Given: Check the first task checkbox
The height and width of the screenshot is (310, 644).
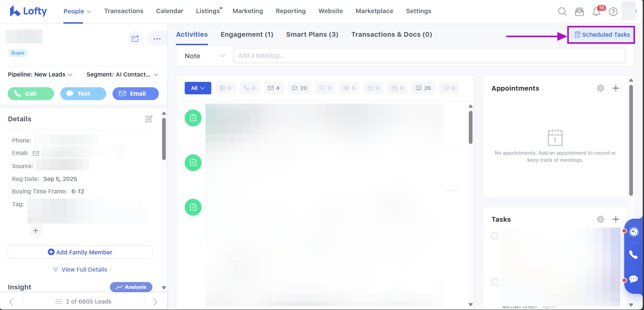Looking at the screenshot, I should 495,236.
